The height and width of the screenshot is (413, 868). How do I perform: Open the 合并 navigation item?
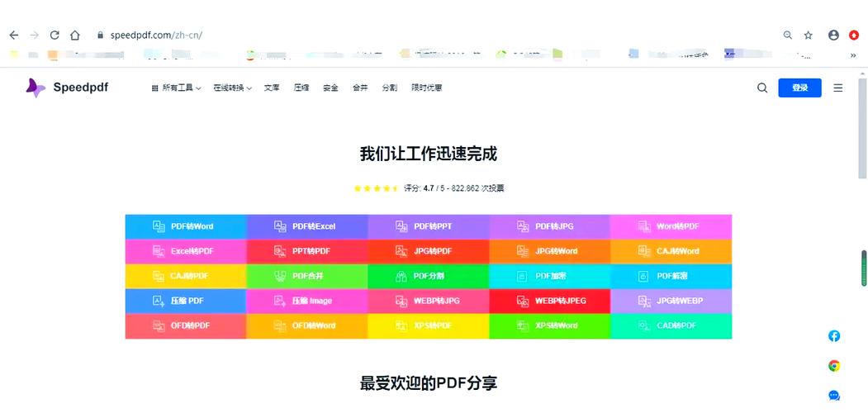[360, 88]
